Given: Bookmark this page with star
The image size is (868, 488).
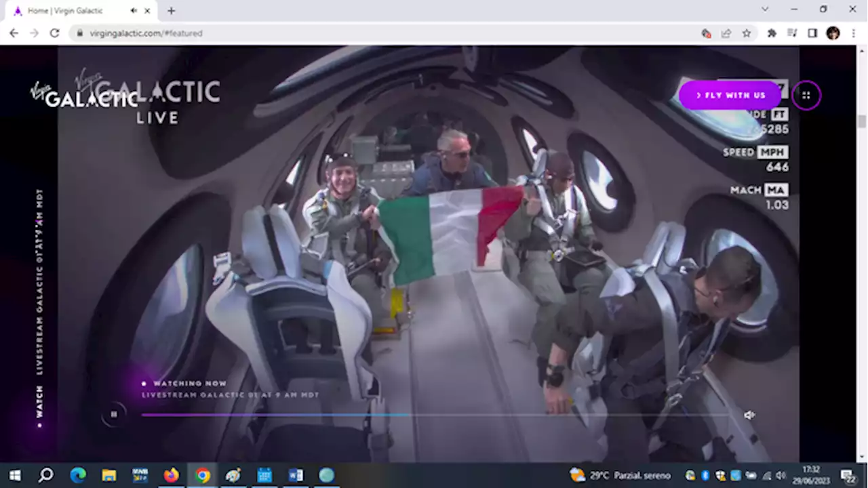Looking at the screenshot, I should pyautogui.click(x=747, y=33).
